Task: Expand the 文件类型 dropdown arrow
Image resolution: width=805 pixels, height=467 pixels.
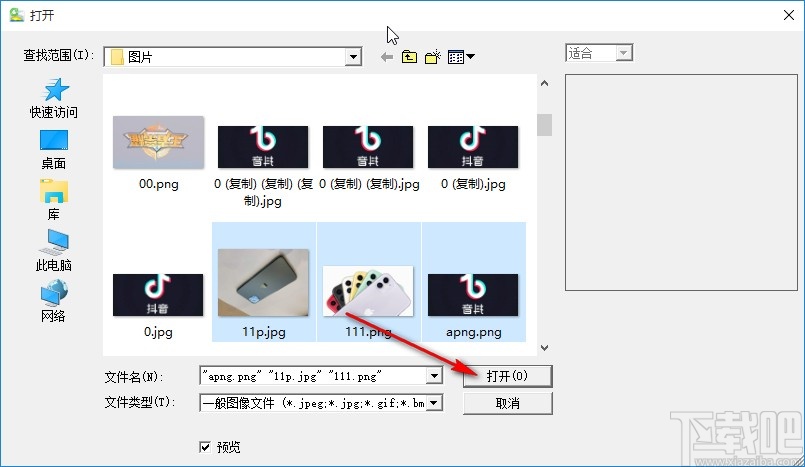Action: [x=434, y=403]
